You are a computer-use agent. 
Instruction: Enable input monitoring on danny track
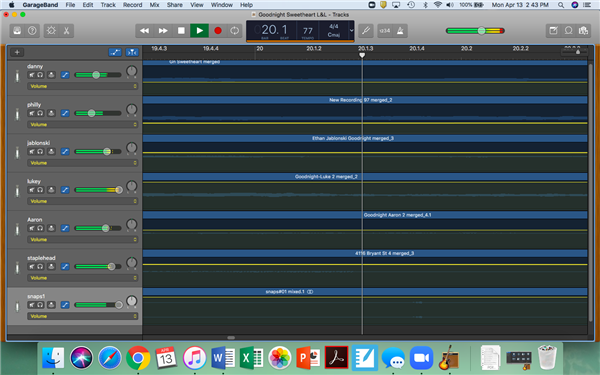click(x=51, y=75)
